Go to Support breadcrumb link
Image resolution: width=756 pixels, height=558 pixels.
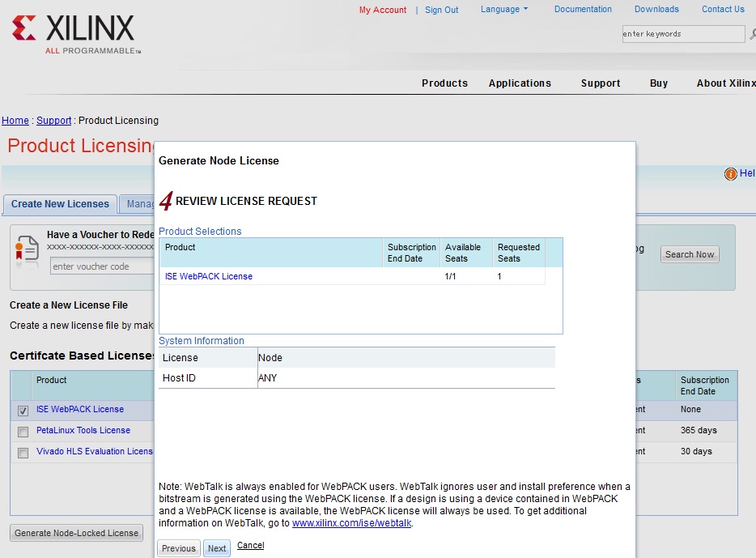(54, 121)
